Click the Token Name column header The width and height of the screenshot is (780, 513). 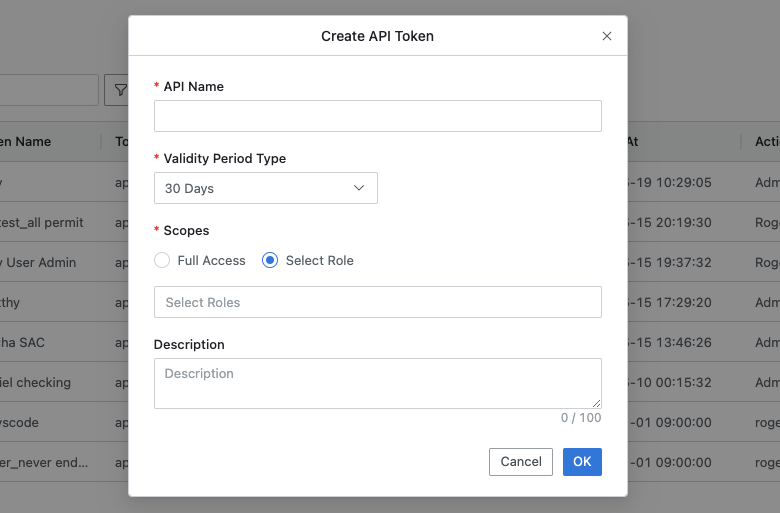click(x=30, y=142)
